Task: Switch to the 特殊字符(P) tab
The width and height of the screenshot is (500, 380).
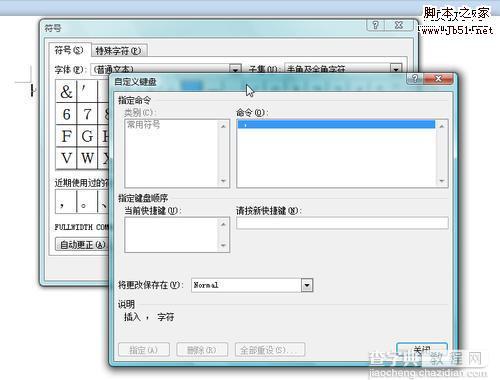Action: tap(119, 51)
